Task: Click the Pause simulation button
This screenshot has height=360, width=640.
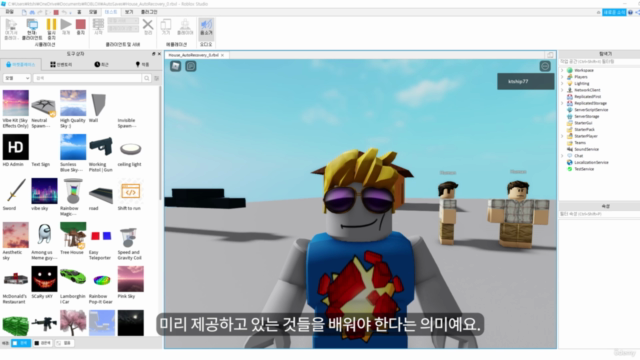Action: [x=51, y=29]
